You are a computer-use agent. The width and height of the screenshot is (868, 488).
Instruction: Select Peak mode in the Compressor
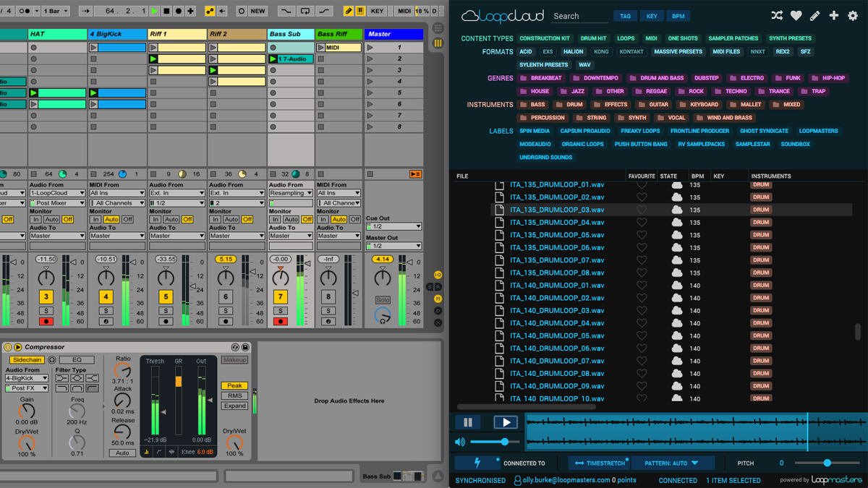coord(234,385)
